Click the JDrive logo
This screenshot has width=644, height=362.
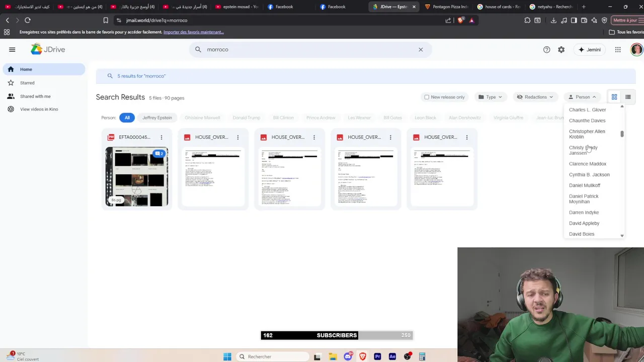pos(48,49)
